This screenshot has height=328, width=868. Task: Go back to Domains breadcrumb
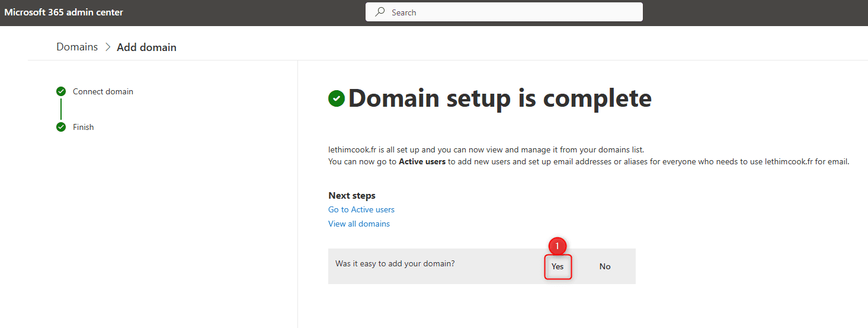click(77, 47)
